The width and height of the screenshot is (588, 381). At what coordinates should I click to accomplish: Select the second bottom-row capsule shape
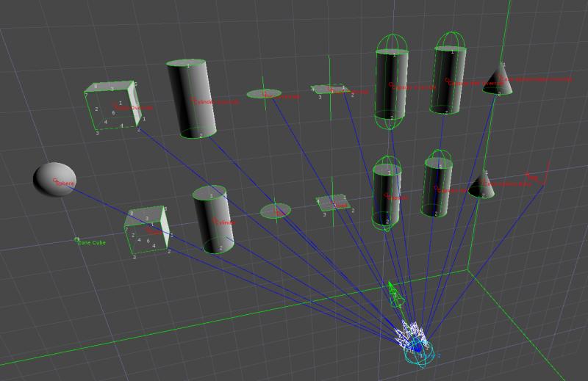[439, 187]
